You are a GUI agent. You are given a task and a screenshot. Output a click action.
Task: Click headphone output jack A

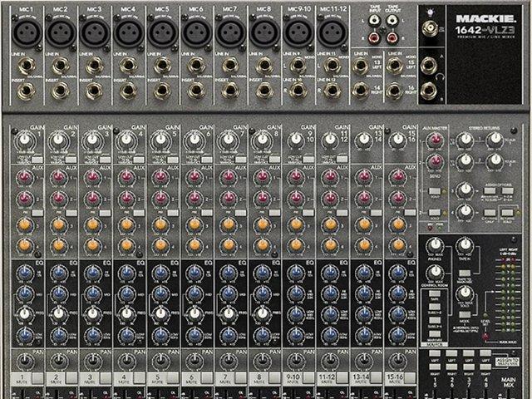[429, 65]
